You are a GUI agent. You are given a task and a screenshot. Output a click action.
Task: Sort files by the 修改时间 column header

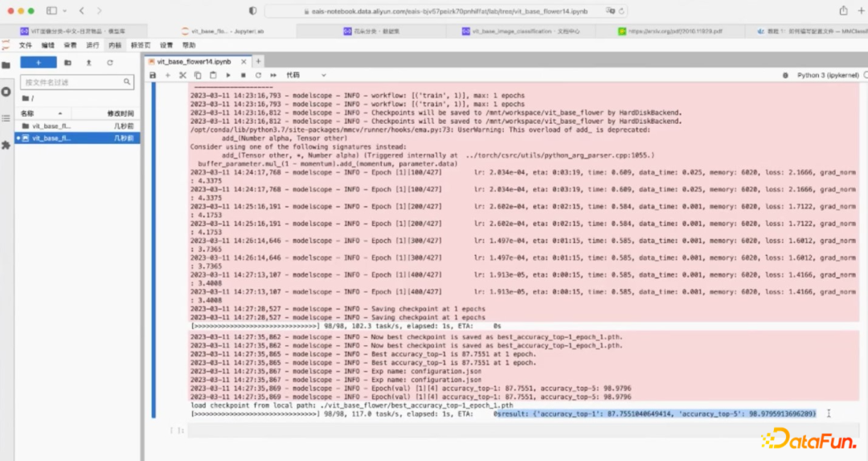coord(105,113)
